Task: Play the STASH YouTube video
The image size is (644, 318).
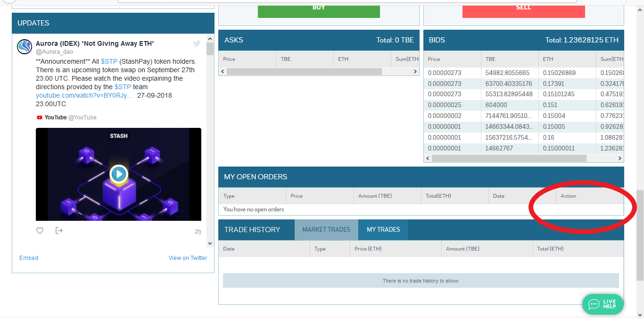Action: coord(119,174)
